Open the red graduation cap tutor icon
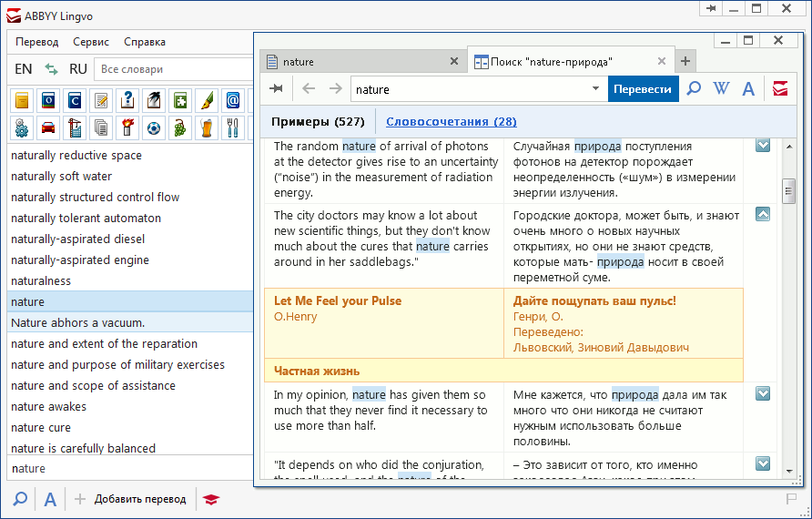 coord(211,499)
